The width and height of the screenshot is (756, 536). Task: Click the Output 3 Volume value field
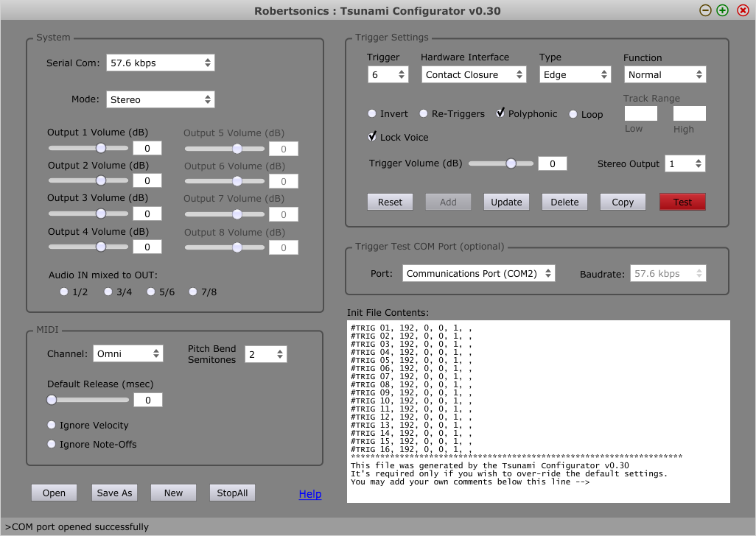(x=147, y=214)
